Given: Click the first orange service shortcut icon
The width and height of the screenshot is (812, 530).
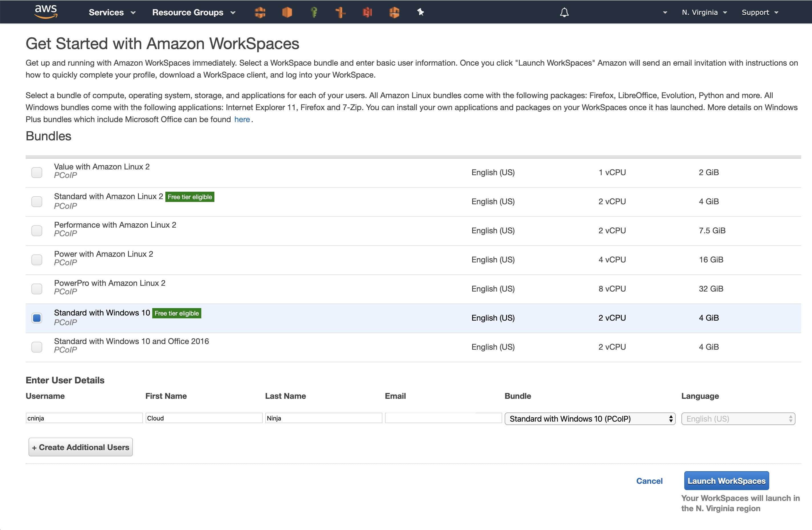Looking at the screenshot, I should click(260, 12).
